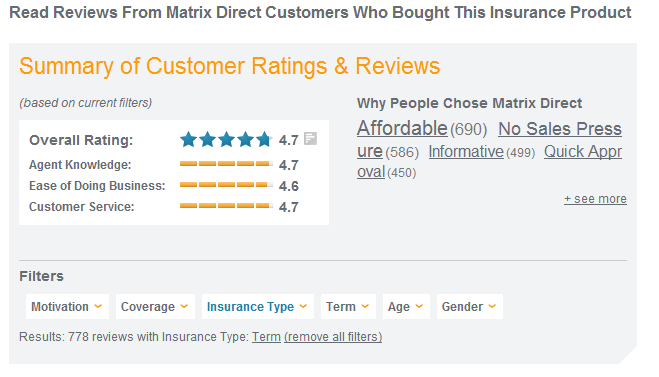Select the Informative tag link
The width and height of the screenshot is (659, 377).
[x=466, y=151]
